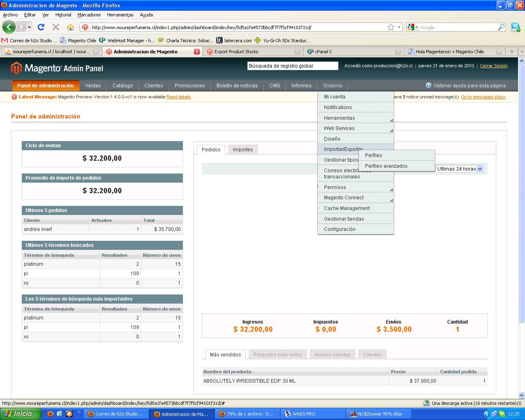Select Perfiles in Importar/Exportar submenu

pos(397,155)
